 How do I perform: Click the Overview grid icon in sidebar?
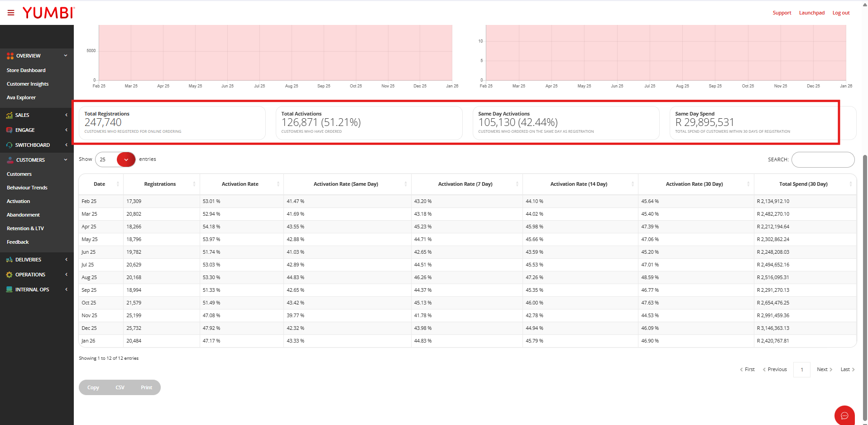click(x=10, y=56)
